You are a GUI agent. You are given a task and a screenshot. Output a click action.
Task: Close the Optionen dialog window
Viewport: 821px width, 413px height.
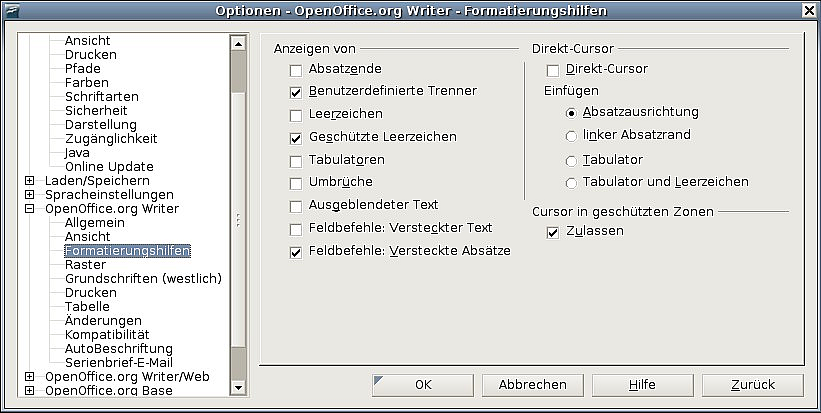[807, 11]
